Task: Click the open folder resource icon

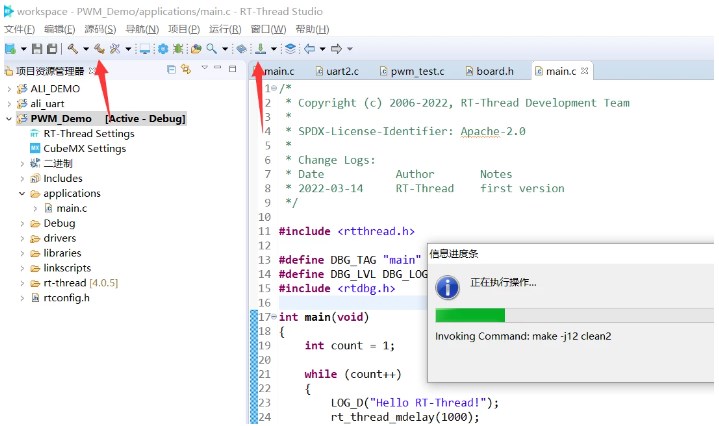Action: [x=196, y=49]
